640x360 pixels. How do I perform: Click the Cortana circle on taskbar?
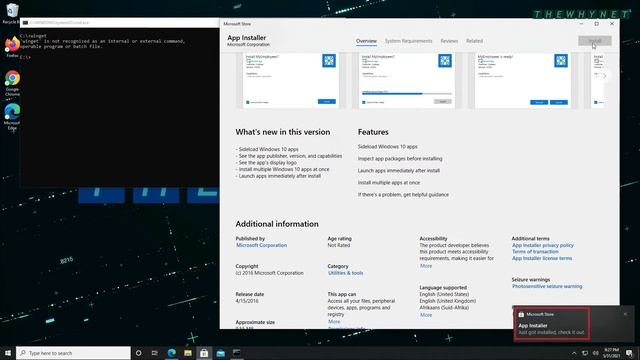(138, 353)
